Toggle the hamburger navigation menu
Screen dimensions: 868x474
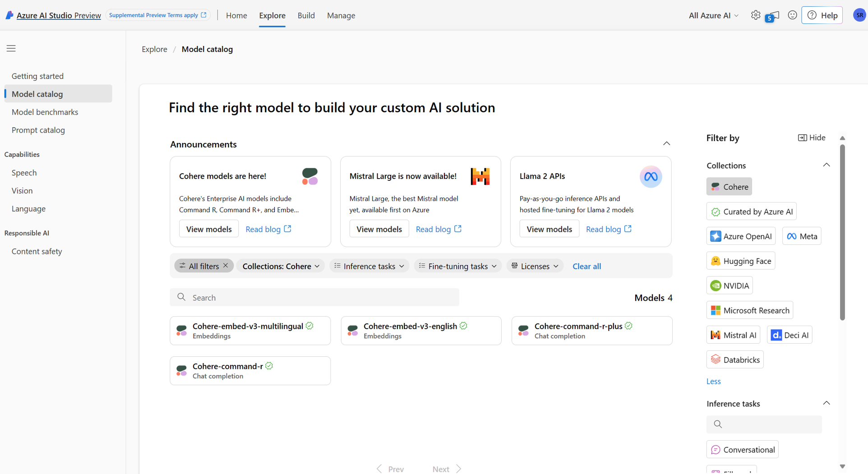(11, 48)
